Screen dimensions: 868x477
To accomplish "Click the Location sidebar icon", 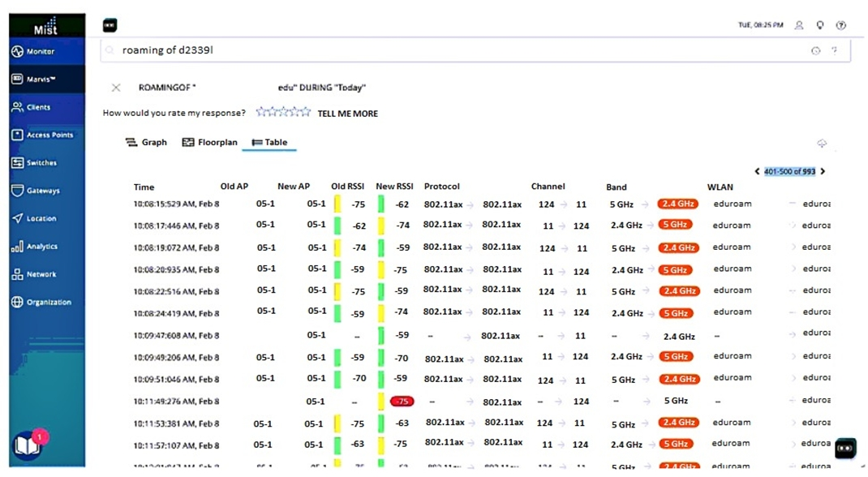I will coord(18,218).
